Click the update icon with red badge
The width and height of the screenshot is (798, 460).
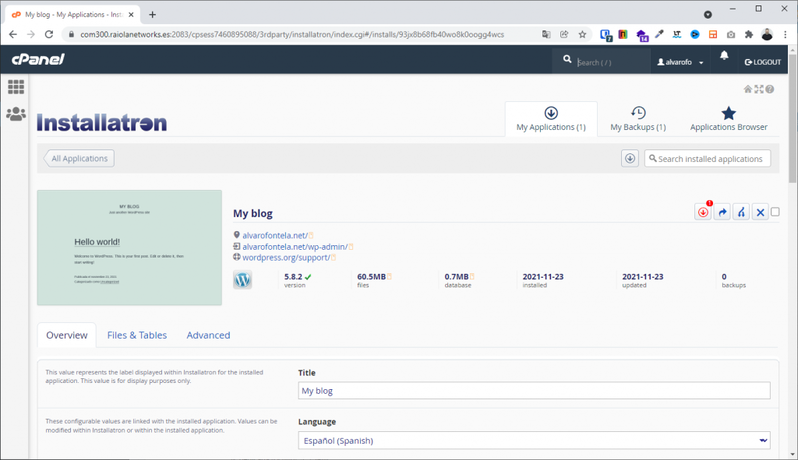(x=703, y=212)
